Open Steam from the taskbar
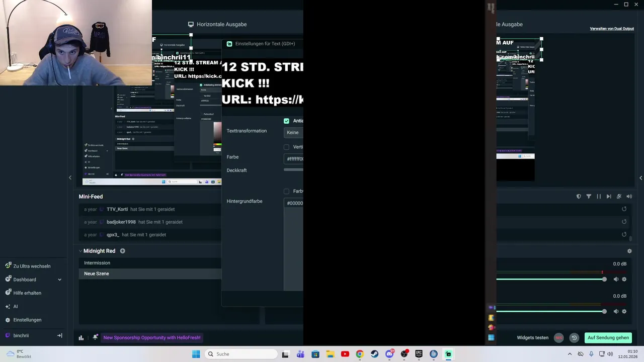This screenshot has width=644, height=362. (374, 354)
